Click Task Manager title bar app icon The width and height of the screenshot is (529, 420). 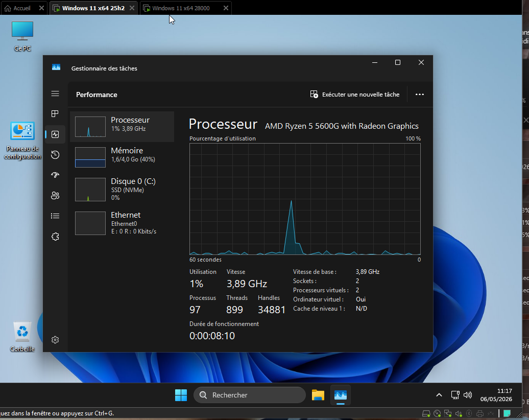pyautogui.click(x=56, y=67)
